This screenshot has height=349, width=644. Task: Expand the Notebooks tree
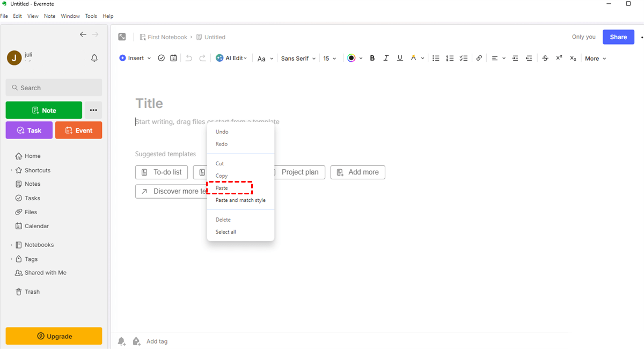point(12,245)
